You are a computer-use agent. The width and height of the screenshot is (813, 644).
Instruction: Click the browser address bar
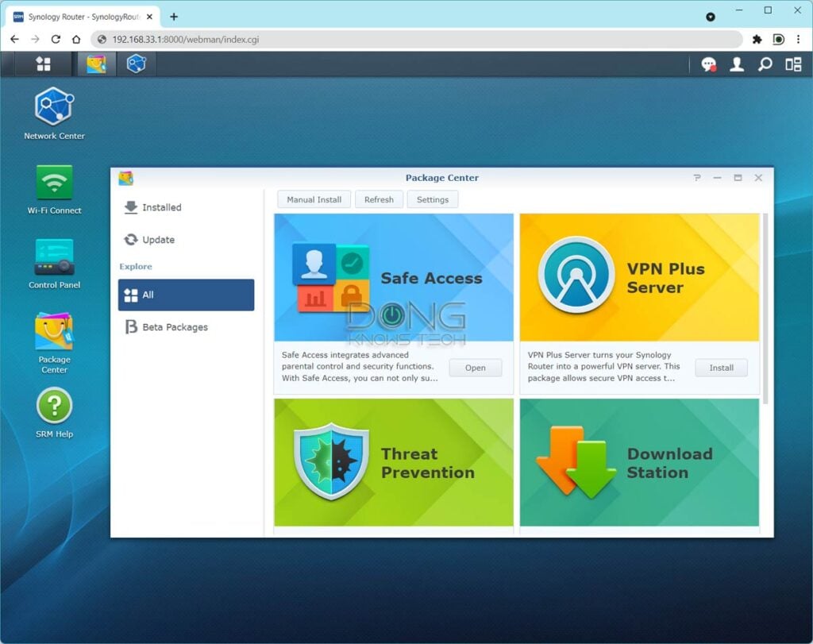click(417, 40)
